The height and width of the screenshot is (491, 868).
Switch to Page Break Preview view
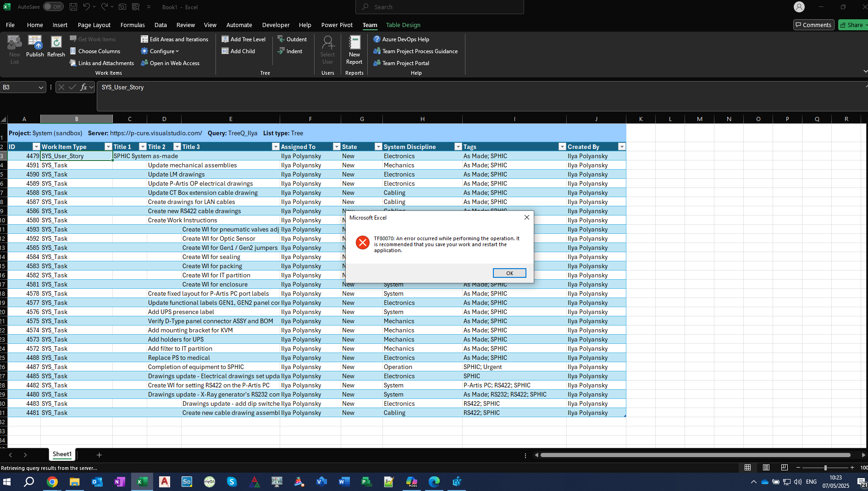point(784,468)
